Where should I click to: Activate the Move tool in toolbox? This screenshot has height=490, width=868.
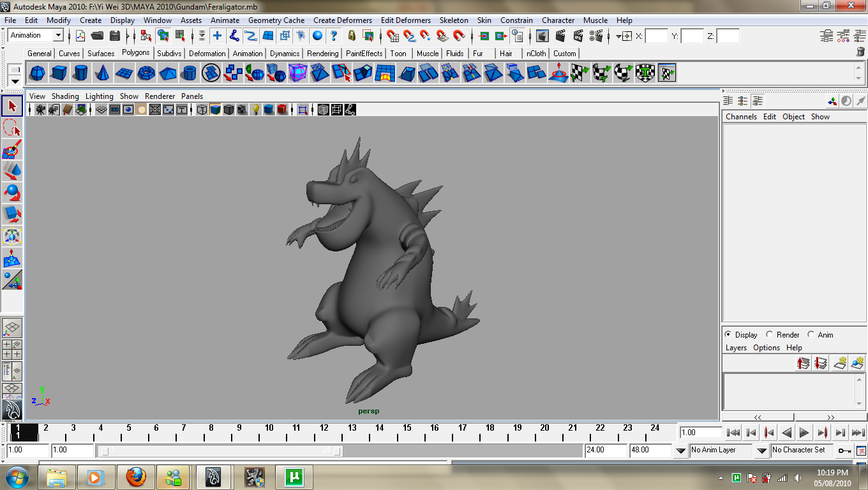(12, 172)
